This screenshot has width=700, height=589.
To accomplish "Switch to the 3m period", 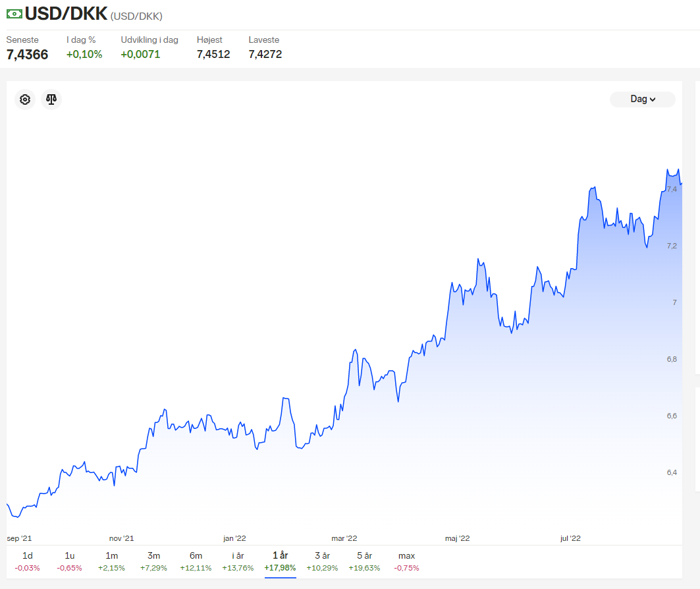I will pos(153,561).
